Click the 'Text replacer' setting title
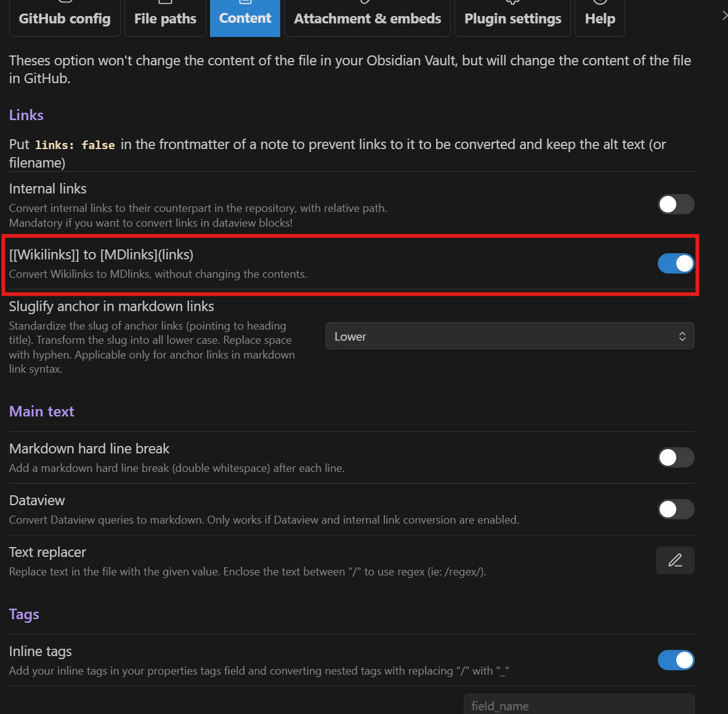The image size is (728, 714). click(x=47, y=552)
